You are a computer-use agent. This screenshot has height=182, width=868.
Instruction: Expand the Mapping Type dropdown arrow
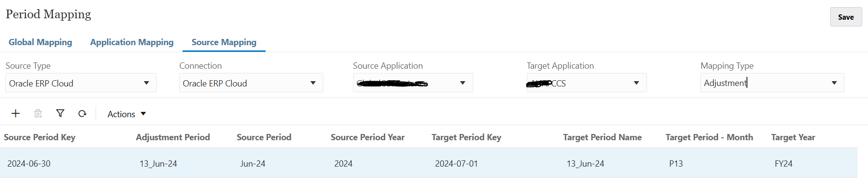point(834,83)
